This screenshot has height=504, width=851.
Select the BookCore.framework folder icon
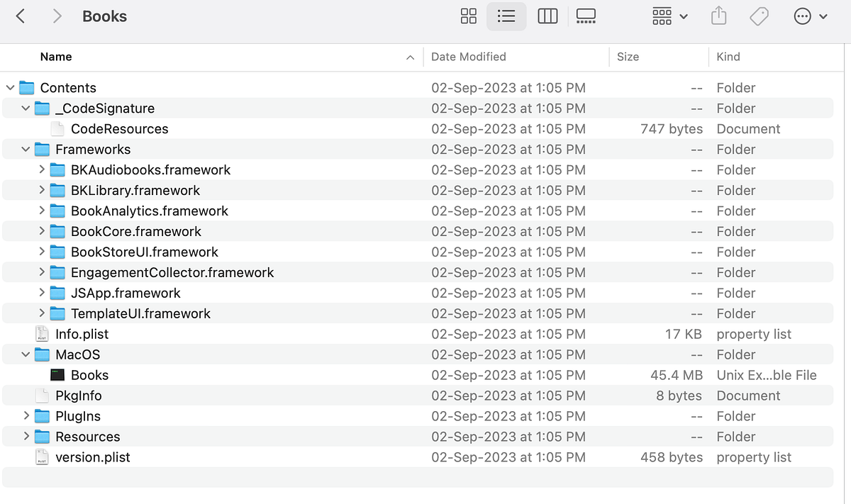pyautogui.click(x=58, y=232)
